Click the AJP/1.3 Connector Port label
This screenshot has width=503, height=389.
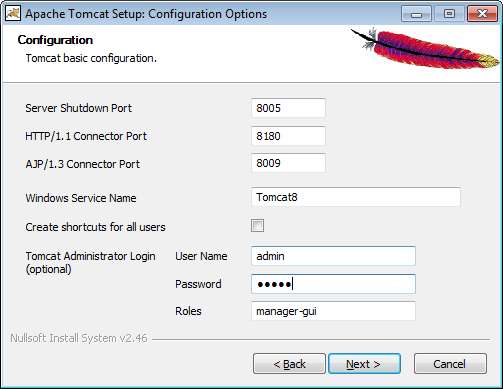click(x=83, y=164)
